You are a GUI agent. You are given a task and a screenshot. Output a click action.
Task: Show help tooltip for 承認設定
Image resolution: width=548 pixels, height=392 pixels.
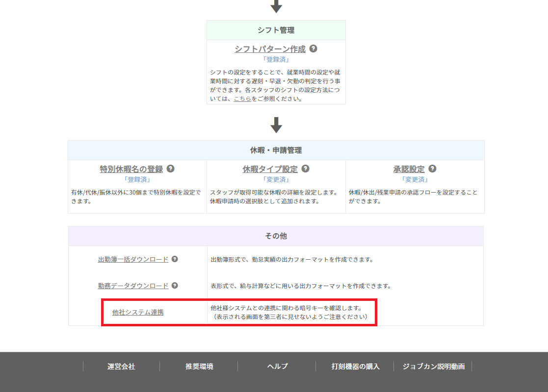tap(432, 169)
